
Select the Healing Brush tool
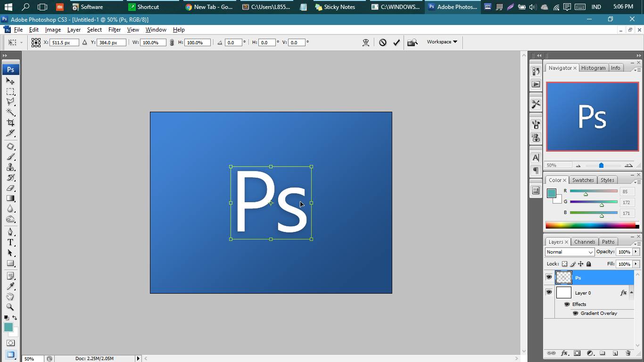coord(10,146)
